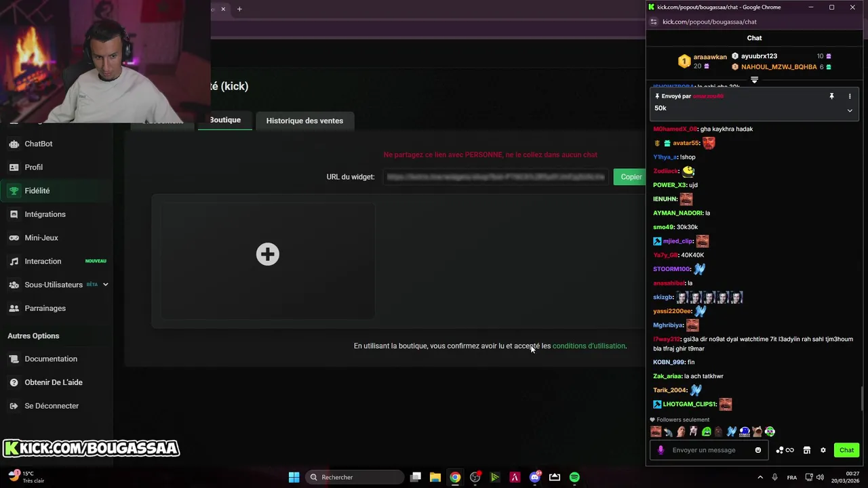Click the purple microphone in chat input
The height and width of the screenshot is (488, 868).
point(661,450)
